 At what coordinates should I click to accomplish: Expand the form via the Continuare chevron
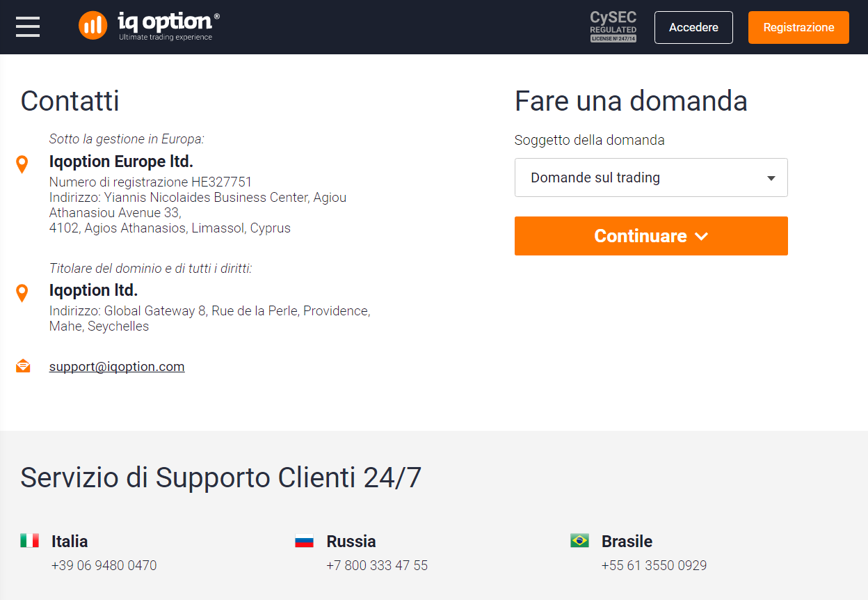tap(701, 236)
